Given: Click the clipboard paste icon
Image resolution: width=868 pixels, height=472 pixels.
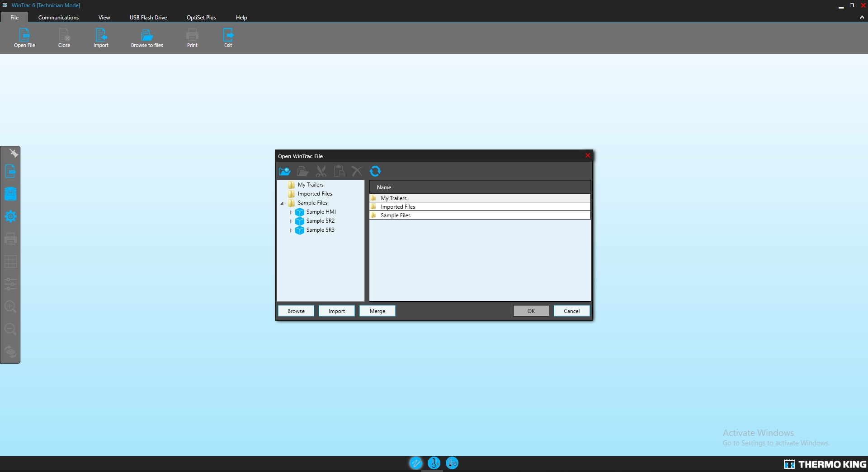Looking at the screenshot, I should [x=339, y=171].
